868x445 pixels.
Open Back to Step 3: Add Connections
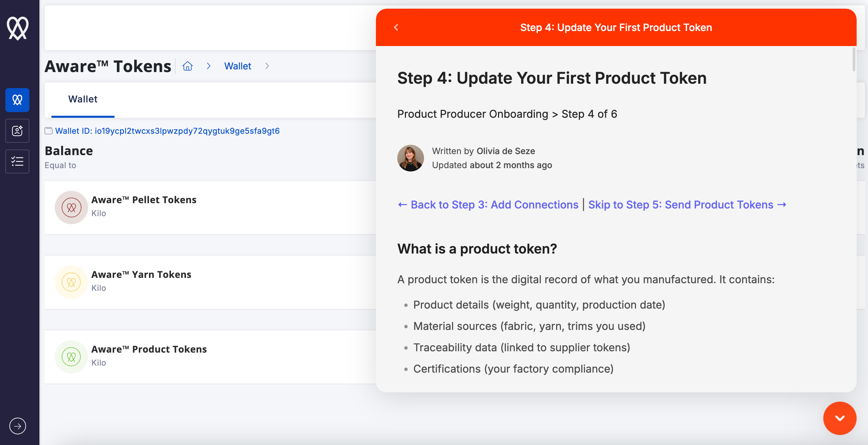[488, 205]
